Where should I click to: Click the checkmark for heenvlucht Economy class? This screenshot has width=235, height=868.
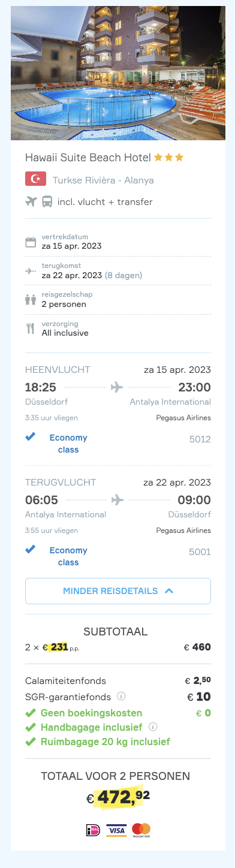tap(30, 437)
